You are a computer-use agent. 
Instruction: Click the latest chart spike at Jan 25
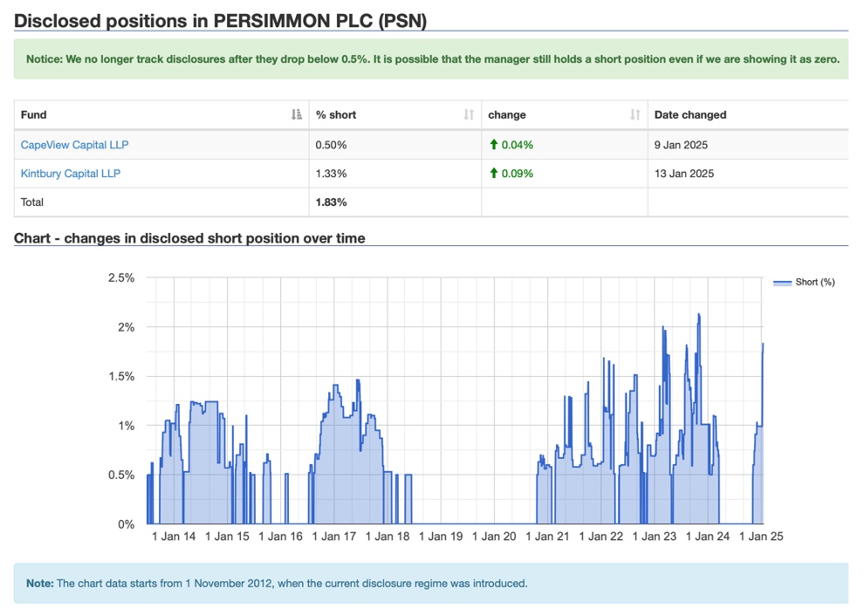tap(762, 387)
